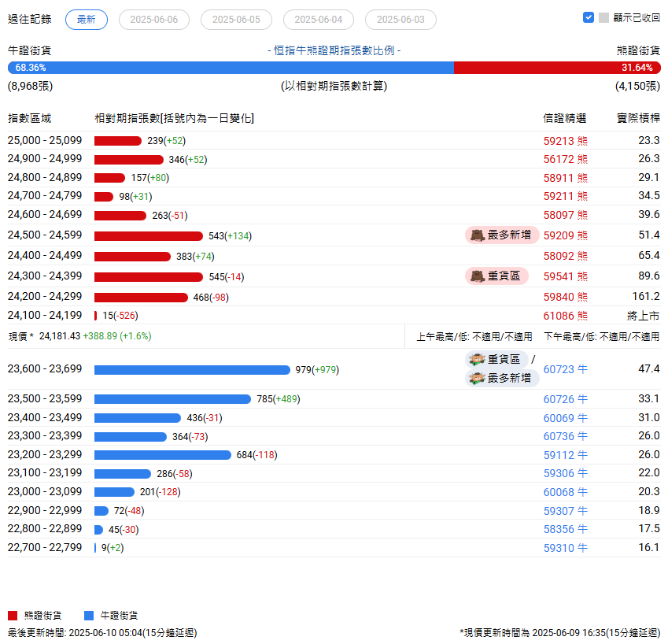The height and width of the screenshot is (644, 668).
Task: Click 將上市 status text
Action: tap(644, 316)
